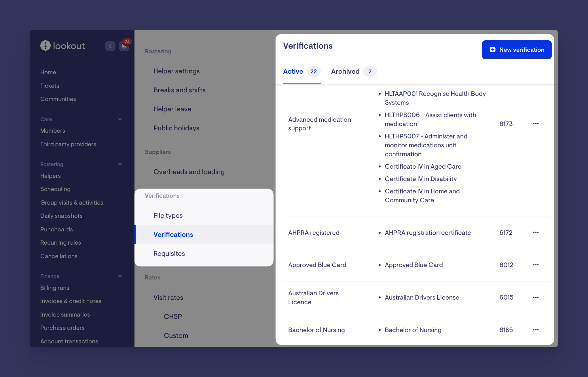Go to Tickets page
The image size is (588, 377).
pos(50,86)
